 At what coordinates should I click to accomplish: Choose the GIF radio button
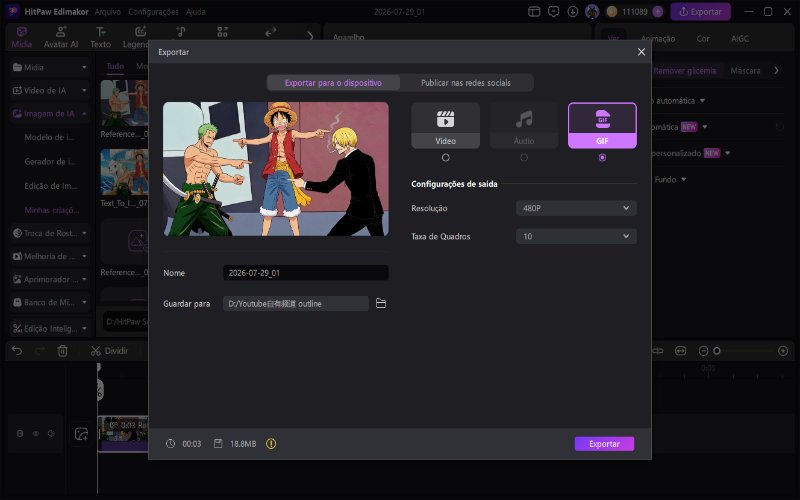[x=602, y=158]
